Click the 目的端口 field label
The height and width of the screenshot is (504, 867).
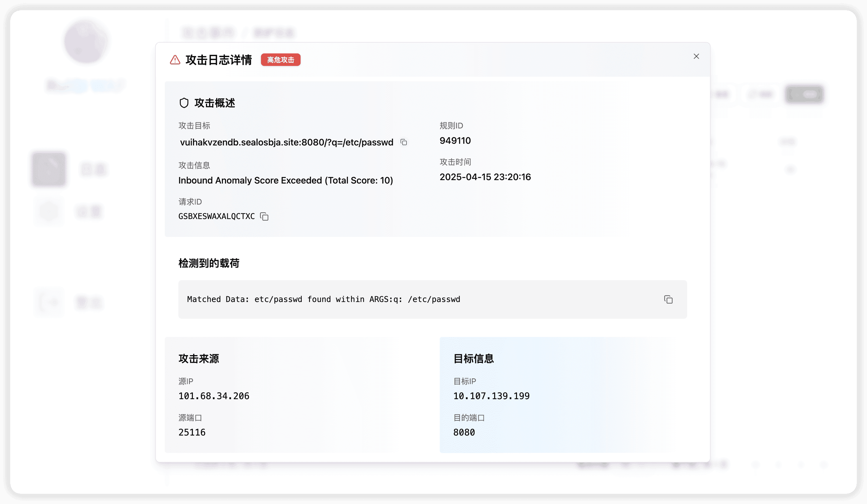pyautogui.click(x=469, y=418)
